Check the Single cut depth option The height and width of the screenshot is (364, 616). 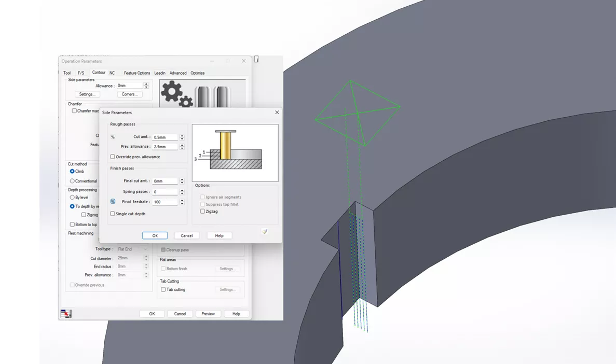113,213
